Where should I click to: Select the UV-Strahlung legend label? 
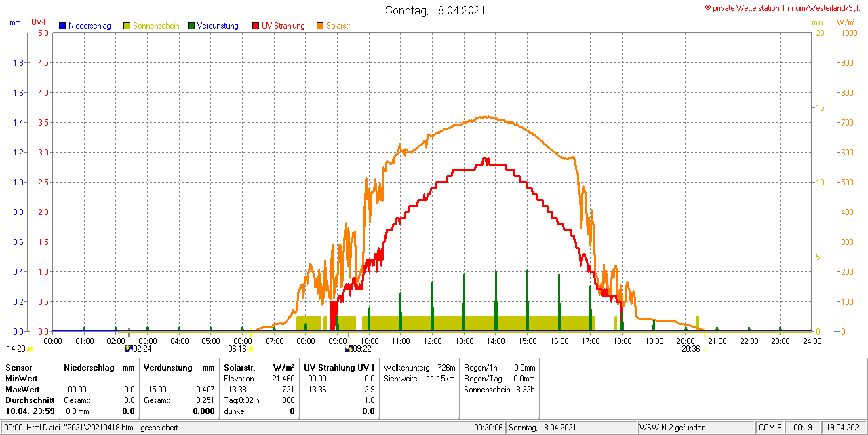[x=283, y=26]
